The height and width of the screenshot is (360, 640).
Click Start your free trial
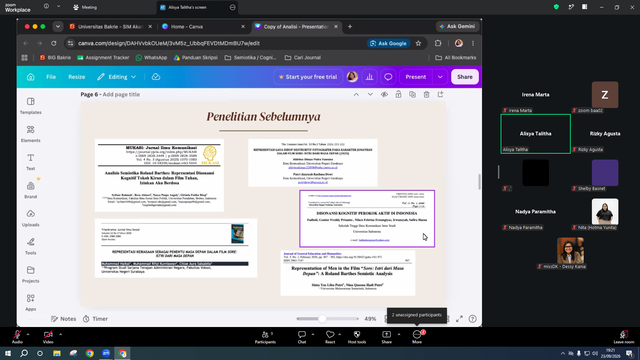click(308, 77)
